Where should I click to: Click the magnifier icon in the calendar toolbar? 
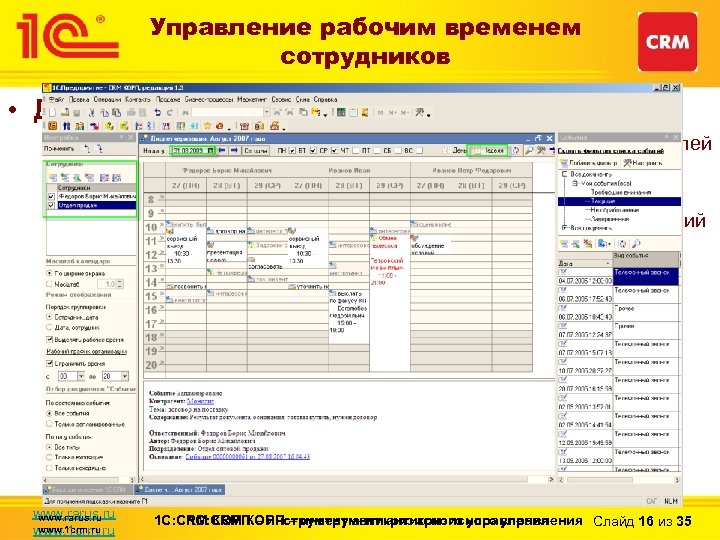pyautogui.click(x=529, y=150)
